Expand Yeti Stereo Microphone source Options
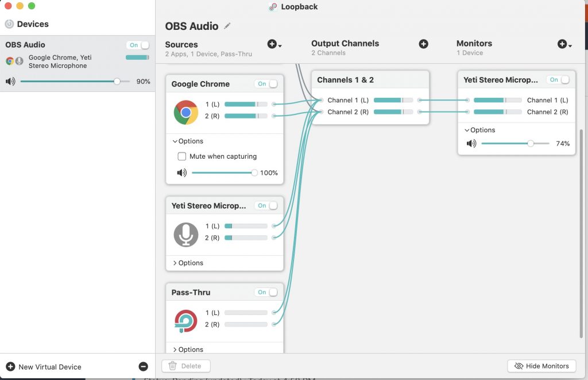Image resolution: width=588 pixels, height=380 pixels. click(x=188, y=263)
